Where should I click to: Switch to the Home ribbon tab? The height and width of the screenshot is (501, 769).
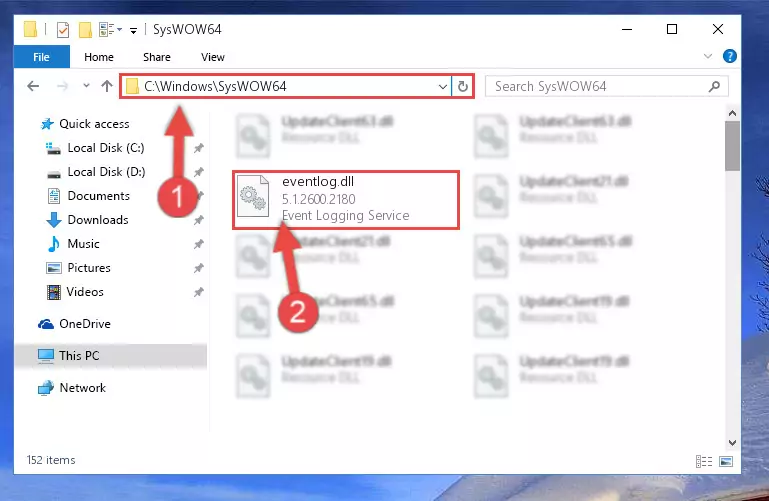point(99,57)
